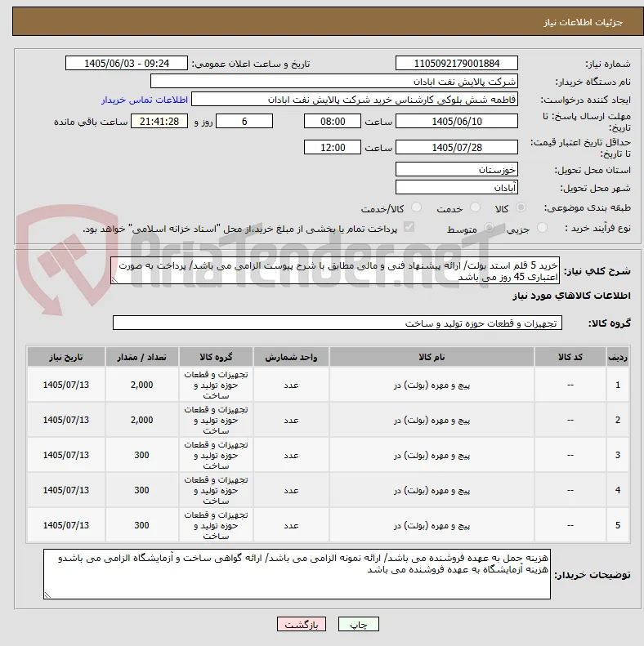Click the announcement date field 1405/06/03 - 09:24
The image size is (644, 646).
[x=126, y=64]
